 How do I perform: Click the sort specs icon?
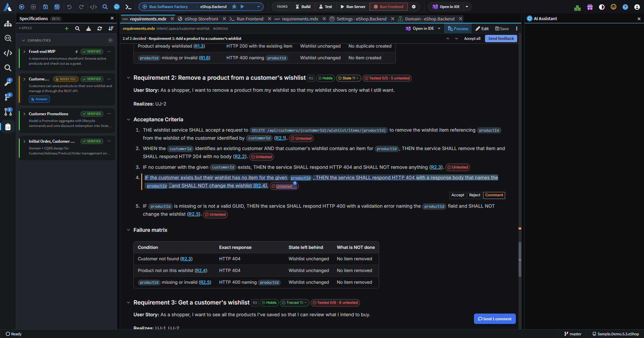111,28
